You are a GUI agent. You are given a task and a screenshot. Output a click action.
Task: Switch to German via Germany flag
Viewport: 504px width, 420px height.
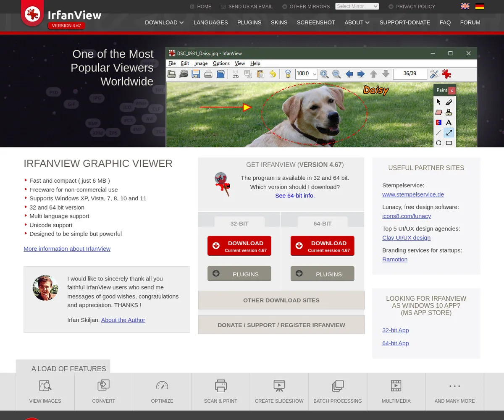(479, 6)
